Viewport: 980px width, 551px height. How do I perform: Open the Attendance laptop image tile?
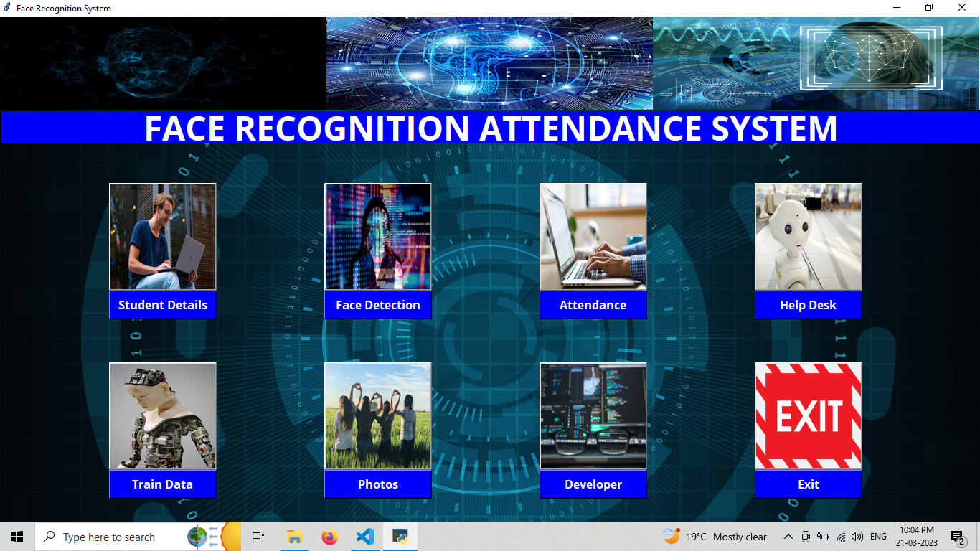[x=593, y=237]
